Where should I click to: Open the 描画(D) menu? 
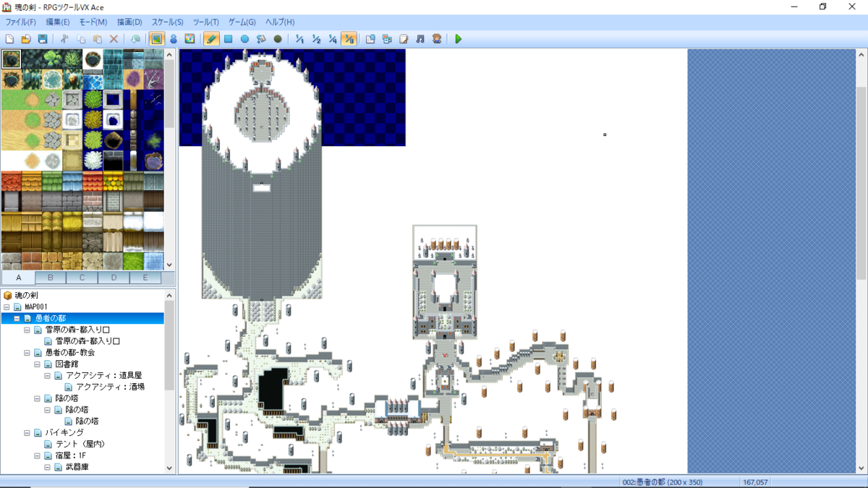(x=129, y=22)
